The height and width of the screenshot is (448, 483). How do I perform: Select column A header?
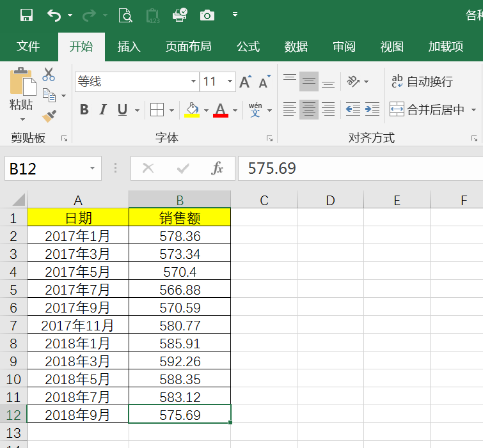point(78,200)
